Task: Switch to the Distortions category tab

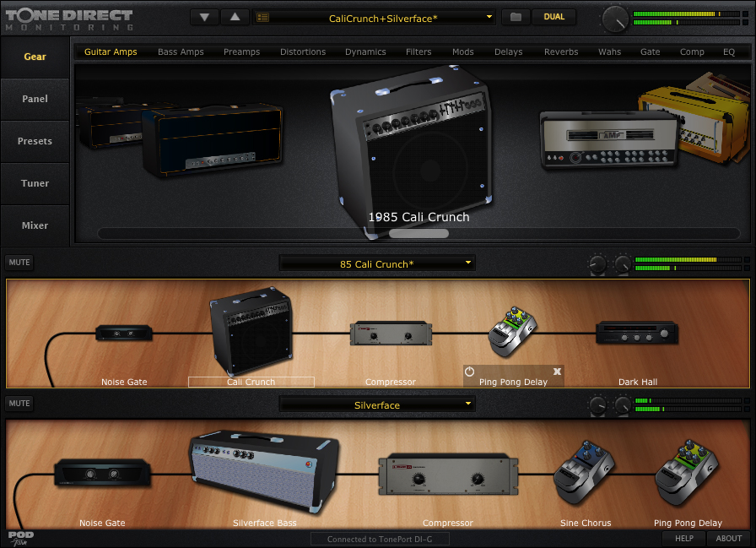Action: 302,52
